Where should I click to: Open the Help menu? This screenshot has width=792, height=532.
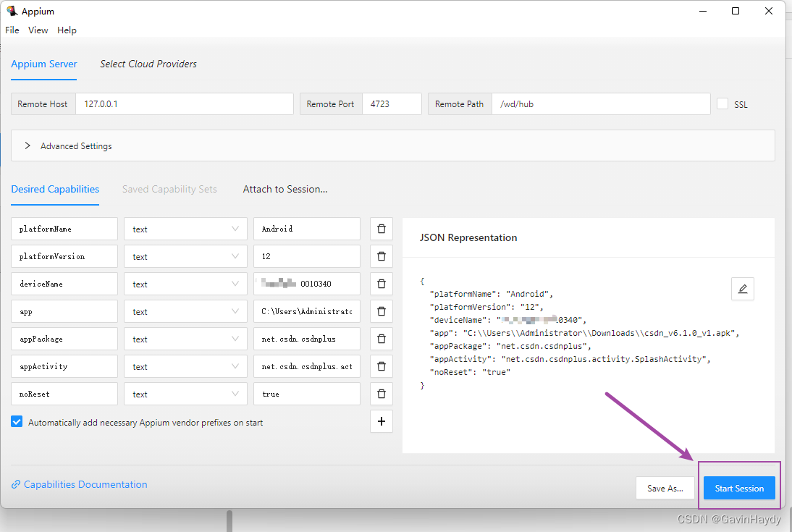67,30
